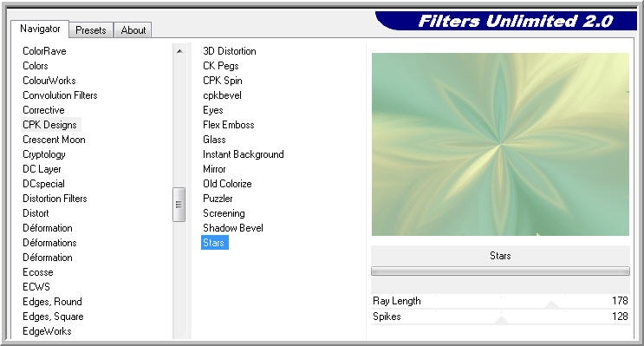Apply the Puzzler filter
The width and height of the screenshot is (644, 346).
pyautogui.click(x=218, y=199)
